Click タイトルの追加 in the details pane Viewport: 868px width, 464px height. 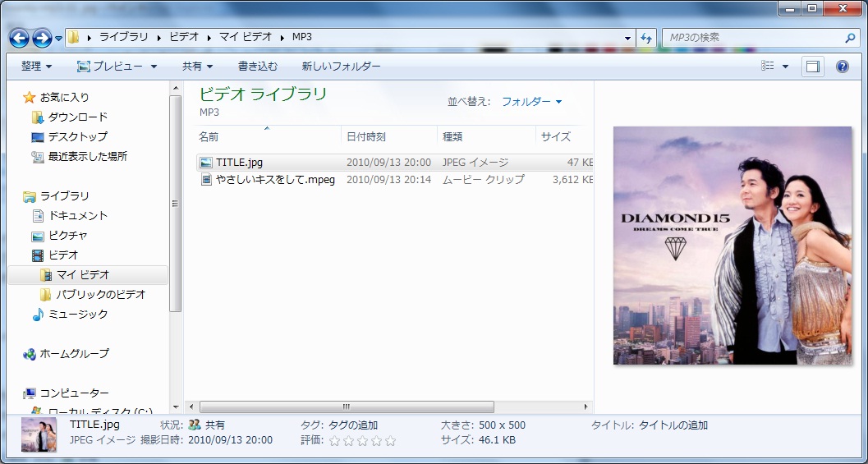click(x=673, y=425)
